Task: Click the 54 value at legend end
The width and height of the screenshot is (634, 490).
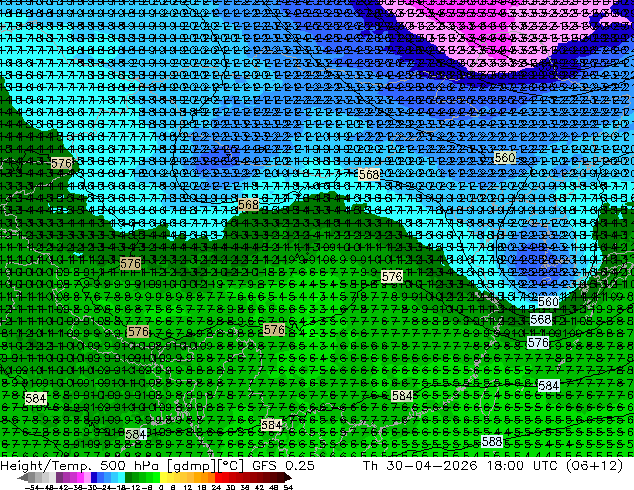Action: pos(287,487)
